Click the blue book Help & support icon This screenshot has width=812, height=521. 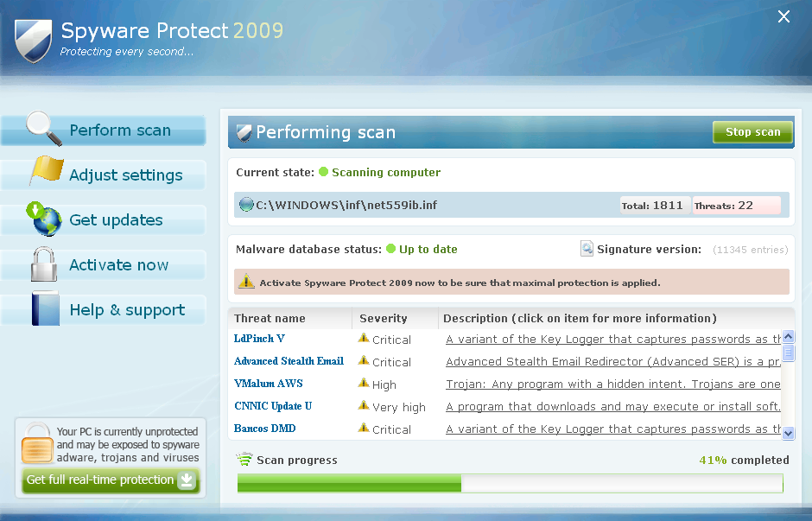[x=45, y=309]
